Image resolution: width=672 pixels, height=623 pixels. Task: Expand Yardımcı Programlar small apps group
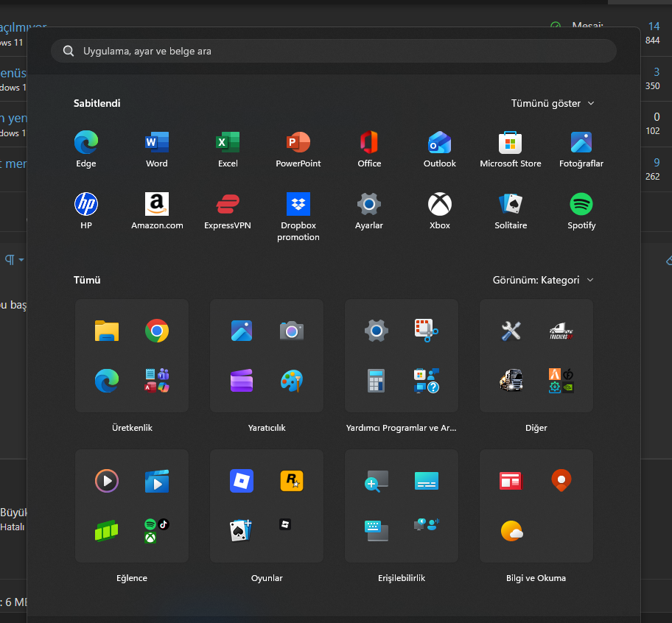[x=427, y=381]
